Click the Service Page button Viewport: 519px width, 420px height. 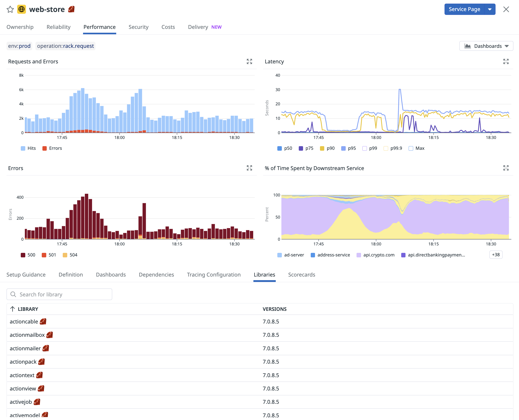464,9
